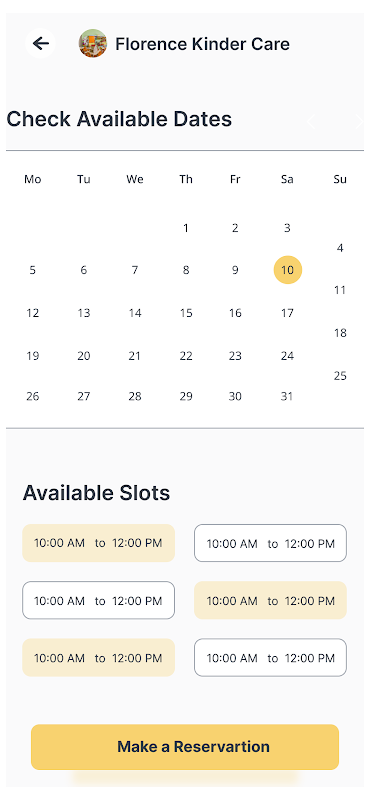The width and height of the screenshot is (370, 800).
Task: Select Monday the 26th
Action: click(33, 396)
